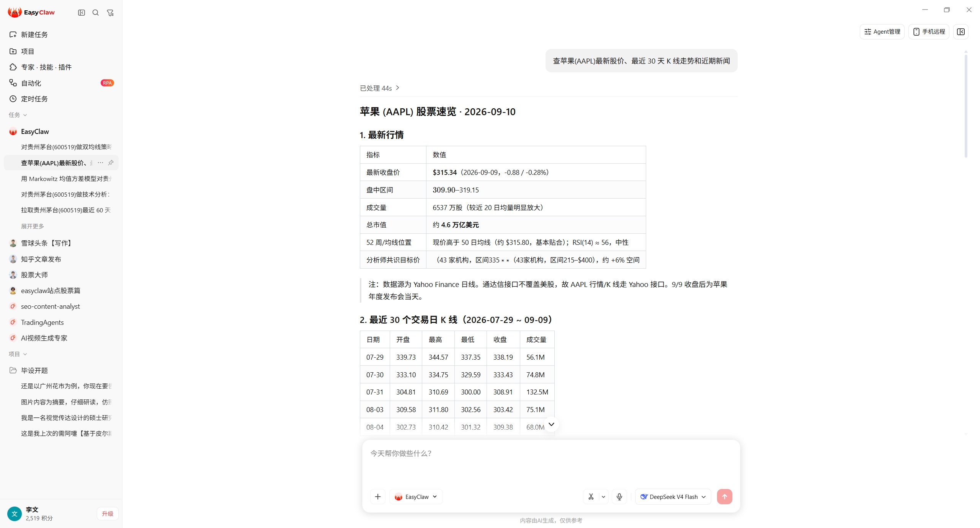Select the 股票大师 agent
Screen dimensions: 980x528
pos(61,275)
